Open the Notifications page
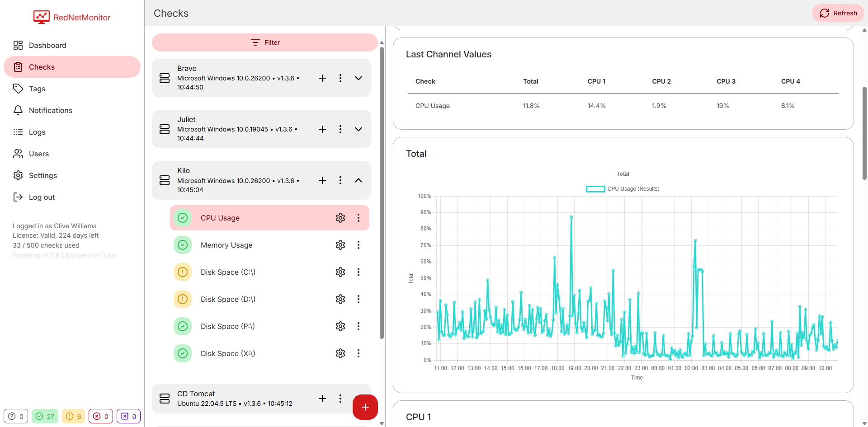The height and width of the screenshot is (427, 868). click(x=72, y=110)
